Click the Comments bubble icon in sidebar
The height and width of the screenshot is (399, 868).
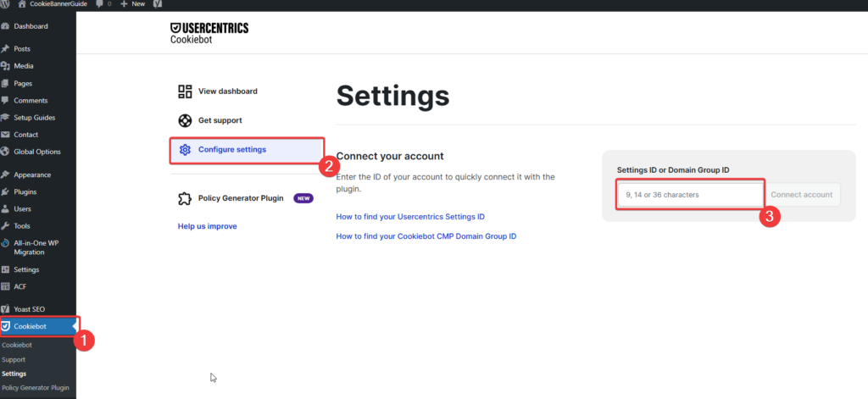(6, 100)
